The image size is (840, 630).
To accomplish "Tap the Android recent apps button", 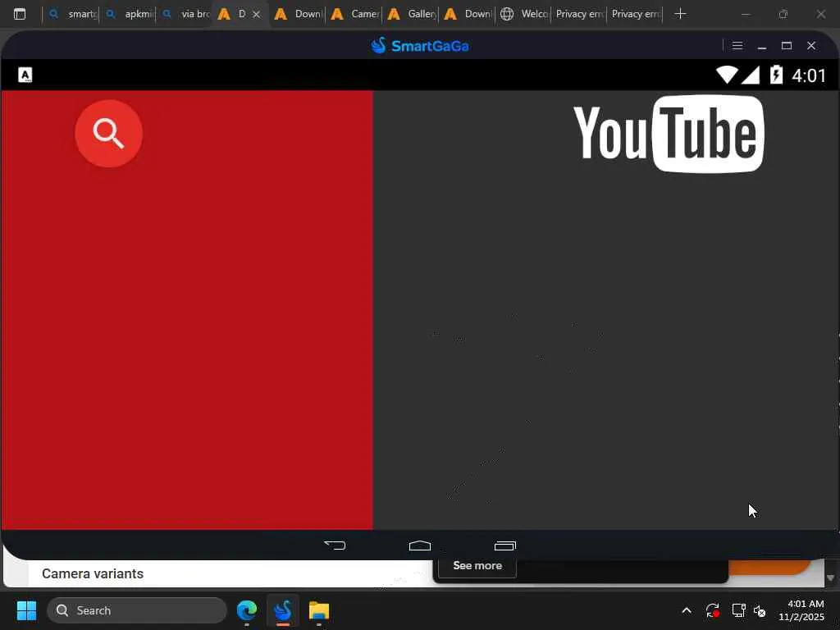I will coord(505,546).
